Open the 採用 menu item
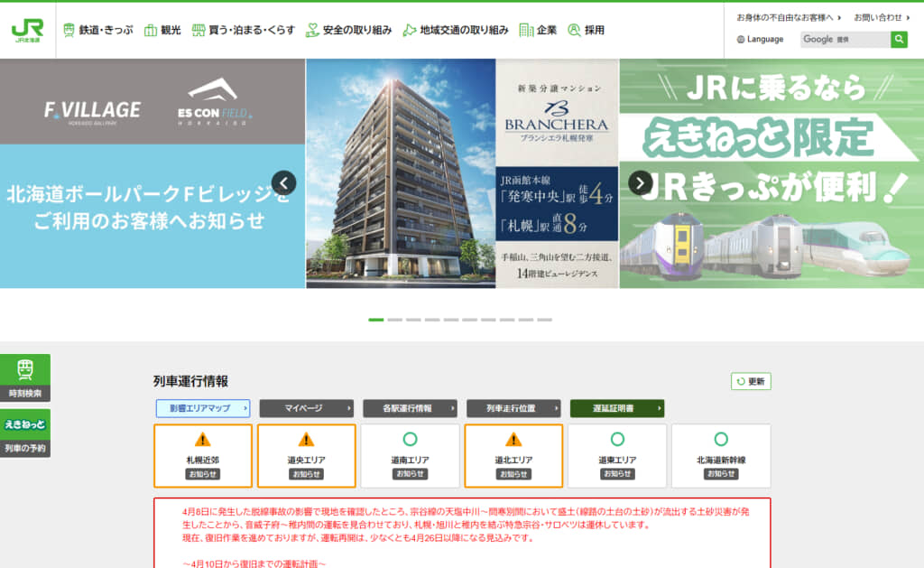The height and width of the screenshot is (568, 924). point(586,30)
